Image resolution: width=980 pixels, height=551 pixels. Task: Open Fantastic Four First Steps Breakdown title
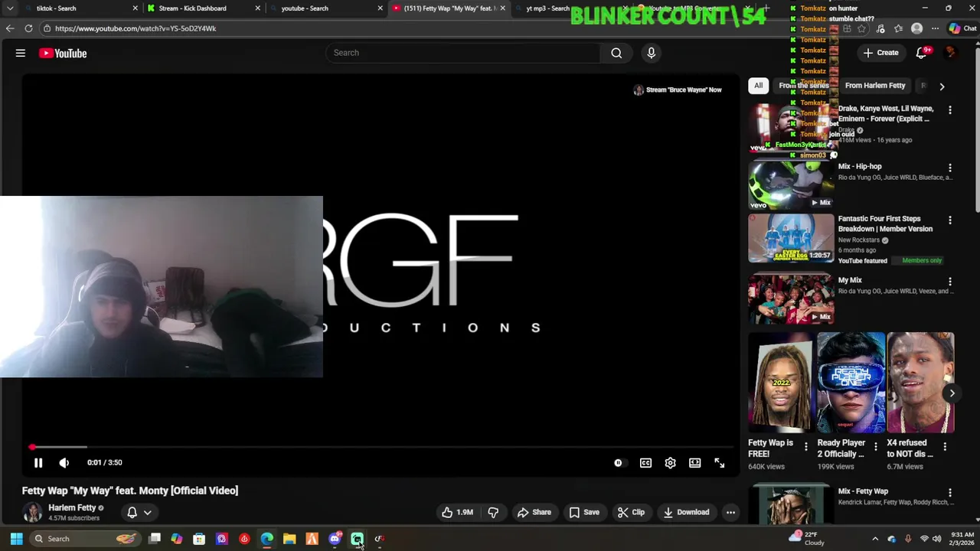[885, 223]
